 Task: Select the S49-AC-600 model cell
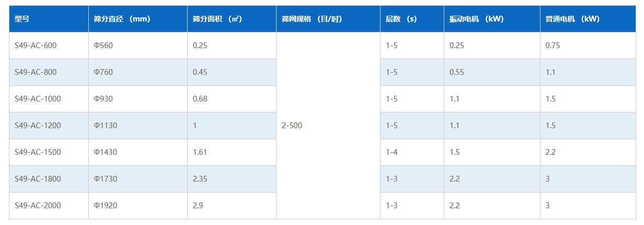click(x=36, y=46)
